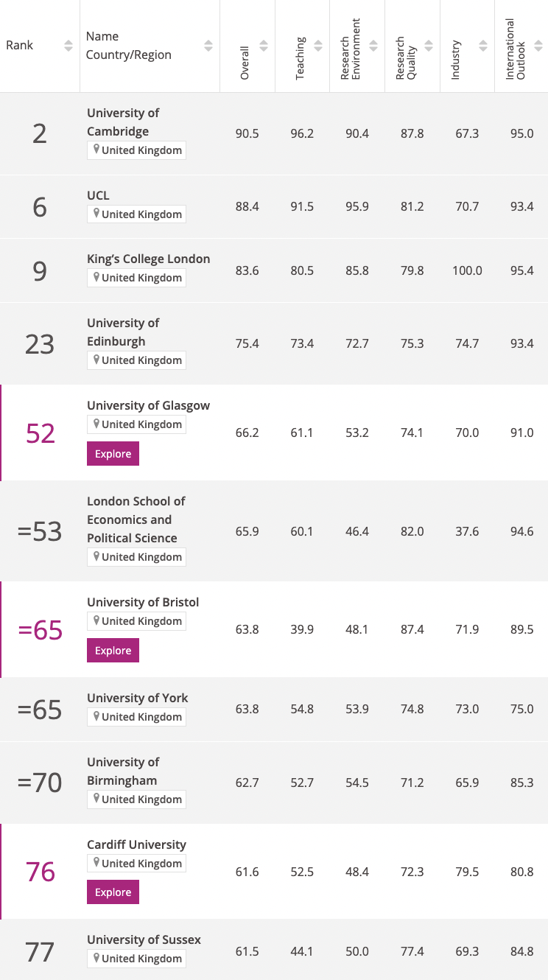Sort by Name Country/Region arrows
The width and height of the screenshot is (548, 980).
click(x=208, y=46)
